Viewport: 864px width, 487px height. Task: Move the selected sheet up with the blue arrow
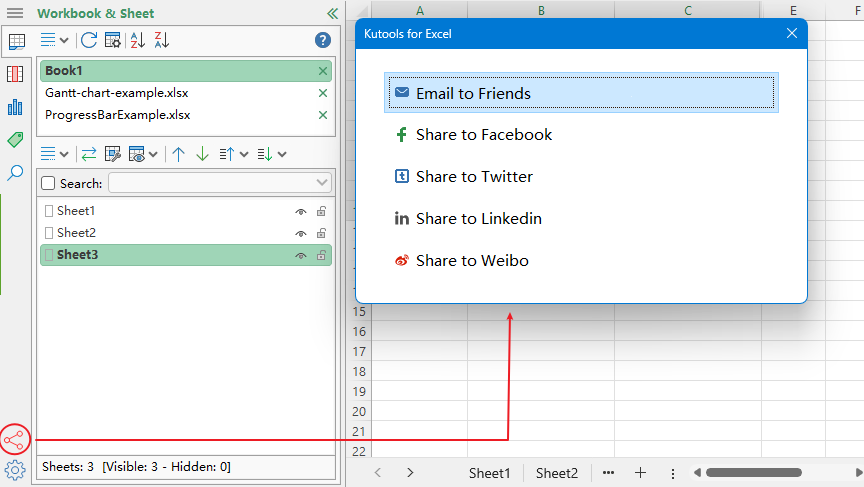(179, 154)
